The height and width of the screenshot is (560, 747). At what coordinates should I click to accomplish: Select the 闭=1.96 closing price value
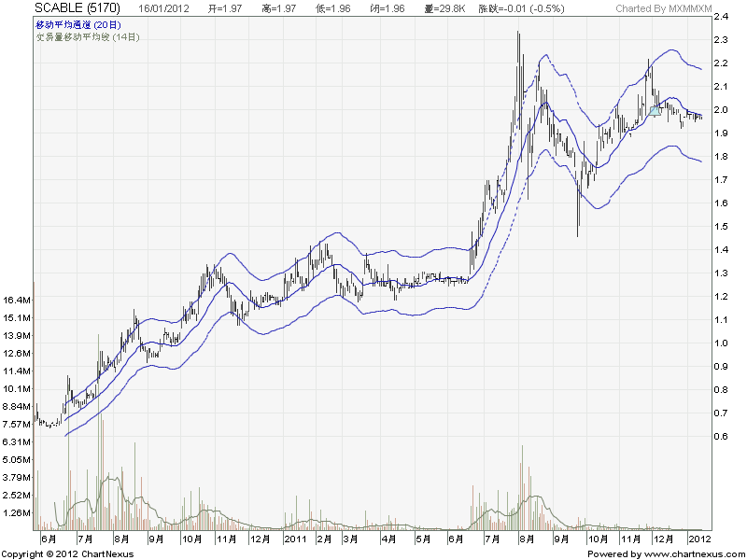pos(388,8)
